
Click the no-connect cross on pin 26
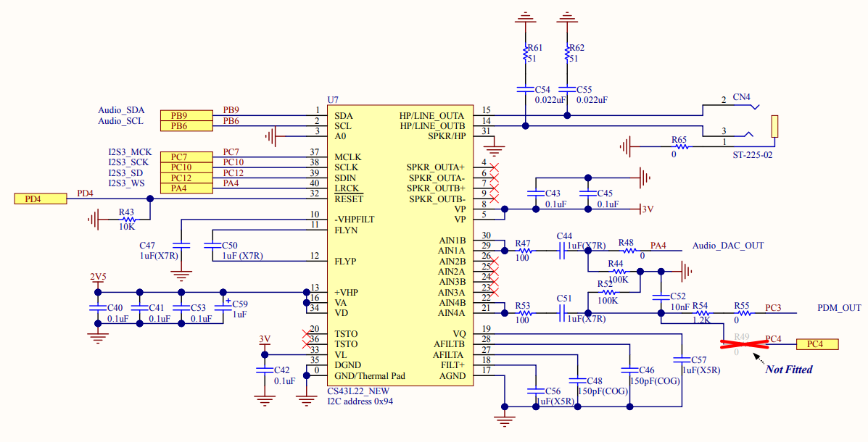[495, 261]
